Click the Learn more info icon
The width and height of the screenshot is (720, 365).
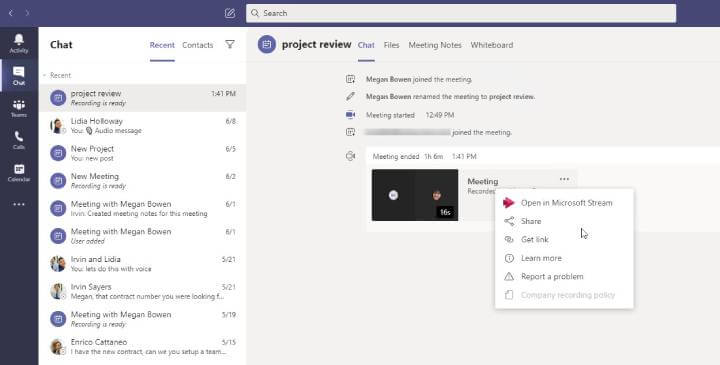click(x=509, y=258)
